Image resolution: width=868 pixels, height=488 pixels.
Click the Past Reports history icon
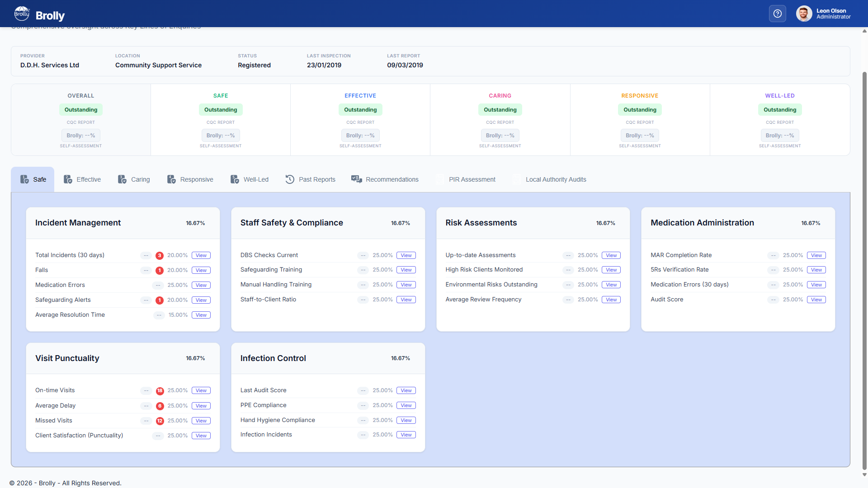(x=290, y=179)
